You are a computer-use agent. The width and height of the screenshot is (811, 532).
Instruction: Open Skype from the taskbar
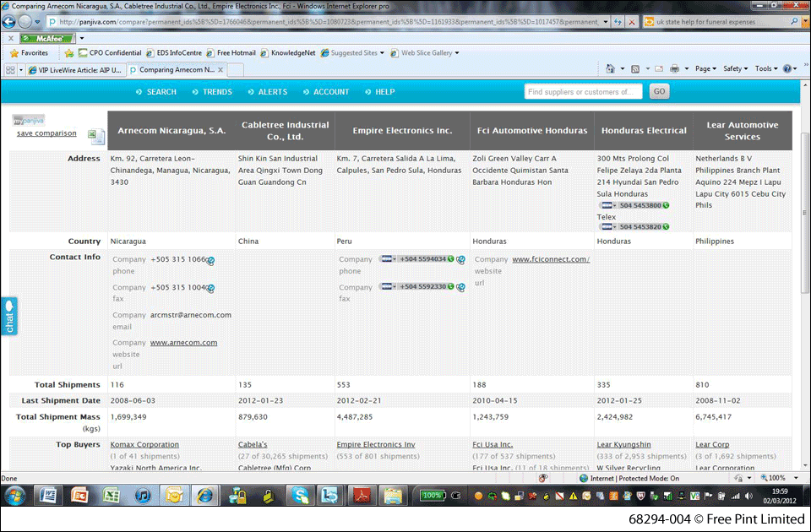[x=298, y=495]
